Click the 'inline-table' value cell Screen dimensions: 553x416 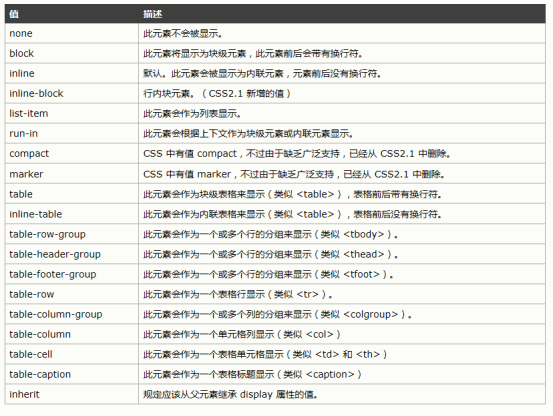72,214
